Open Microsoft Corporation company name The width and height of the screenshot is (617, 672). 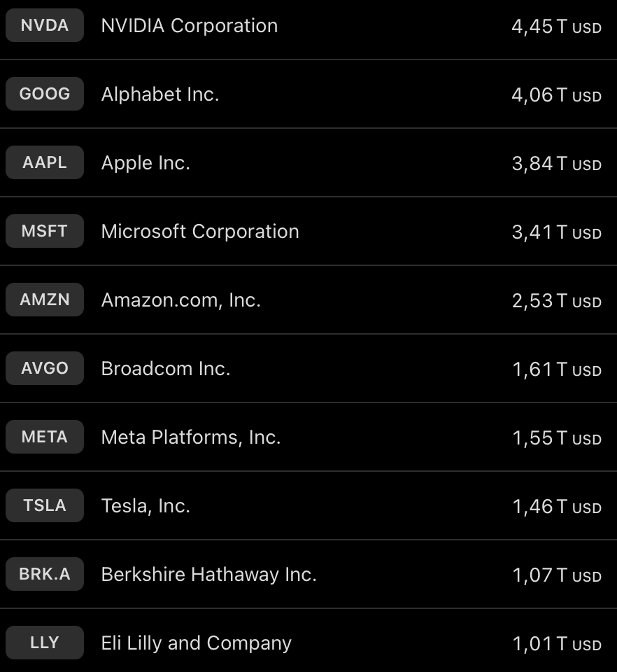(200, 232)
